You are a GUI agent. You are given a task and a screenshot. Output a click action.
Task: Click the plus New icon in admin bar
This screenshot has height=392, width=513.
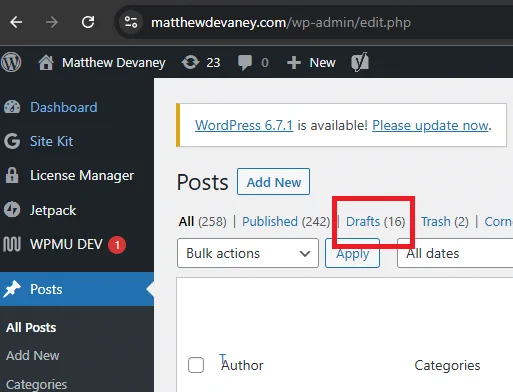tap(294, 63)
